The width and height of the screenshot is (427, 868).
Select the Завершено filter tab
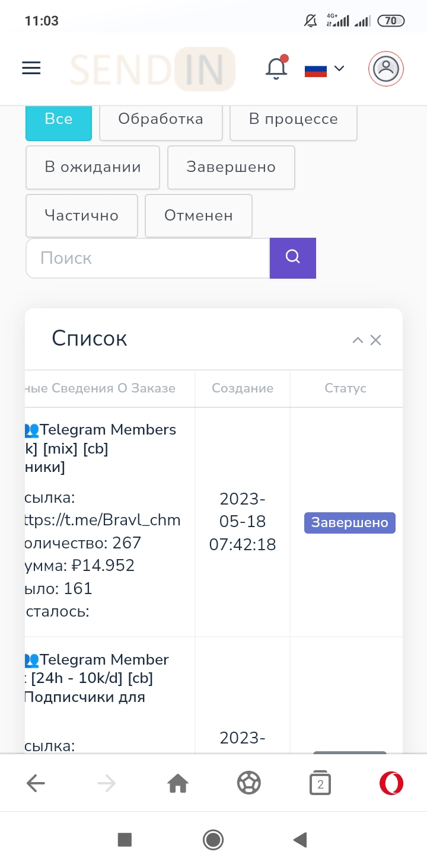coord(231,167)
